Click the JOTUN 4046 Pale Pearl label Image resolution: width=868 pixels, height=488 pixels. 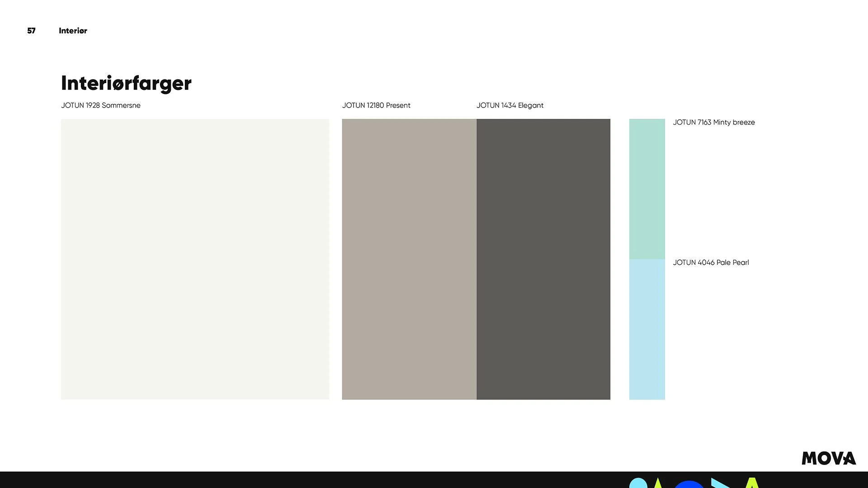click(x=710, y=263)
